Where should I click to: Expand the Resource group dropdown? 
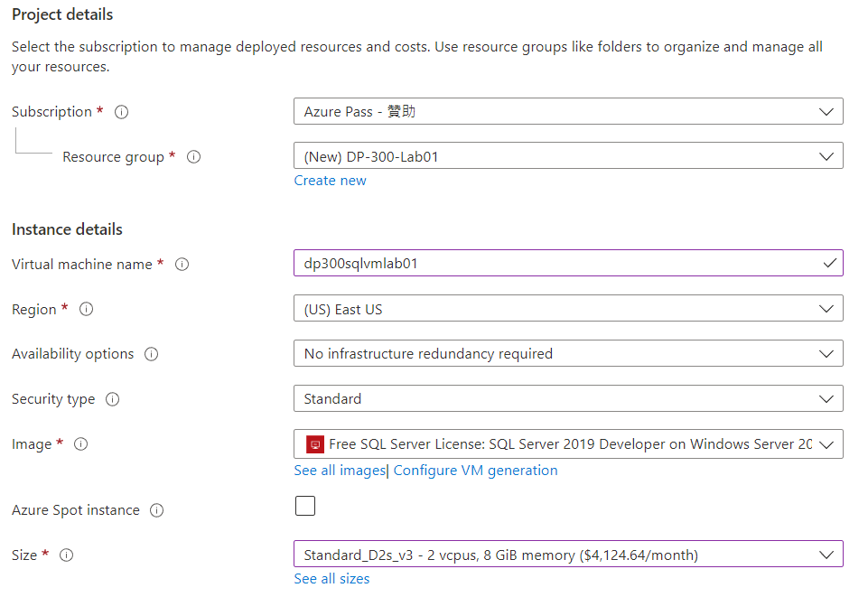coord(567,156)
